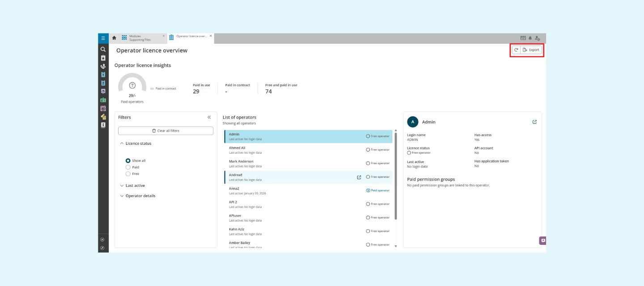Select the Show all radio button
Viewport: 644px width, 286px height.
tap(128, 160)
